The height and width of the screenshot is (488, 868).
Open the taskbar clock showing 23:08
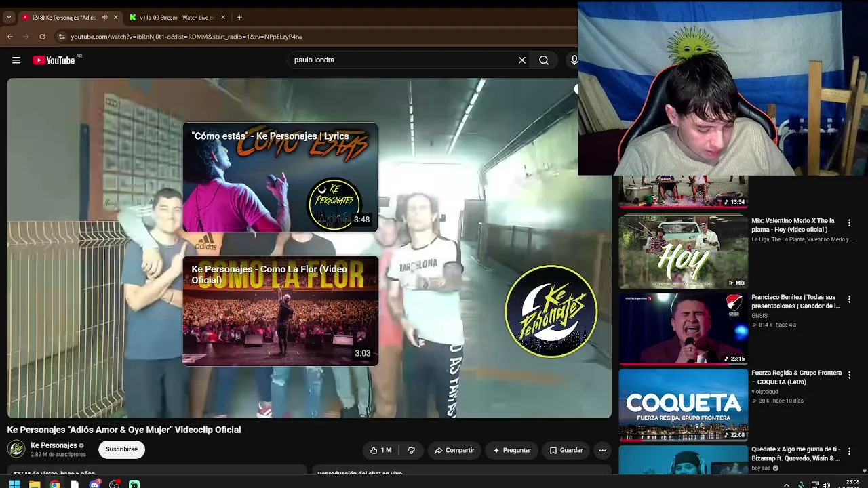click(x=851, y=484)
